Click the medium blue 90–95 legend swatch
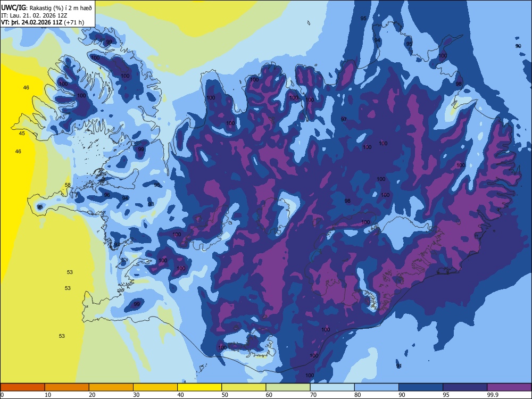 421,387
